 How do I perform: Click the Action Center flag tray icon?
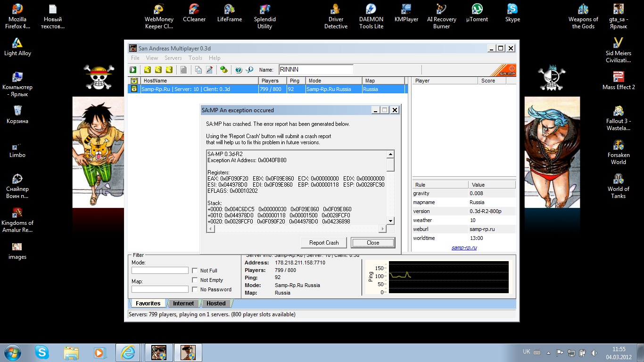560,353
